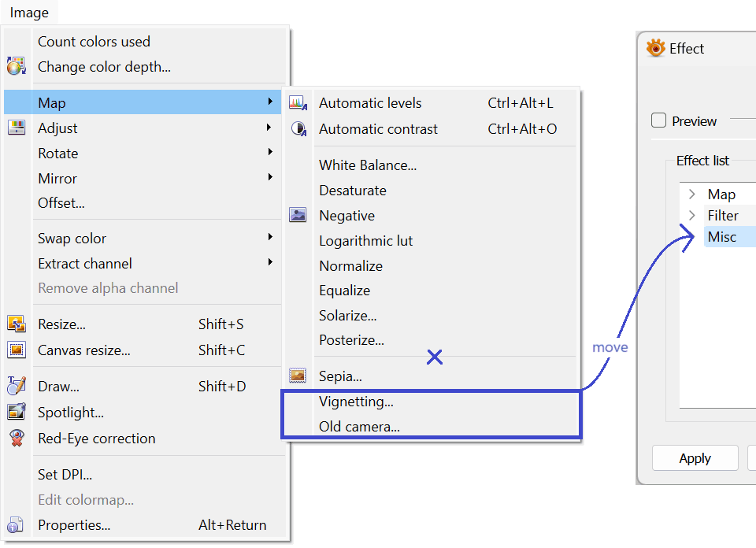Click the Red-Eye correction icon
Image resolution: width=756 pixels, height=548 pixels.
pos(17,438)
